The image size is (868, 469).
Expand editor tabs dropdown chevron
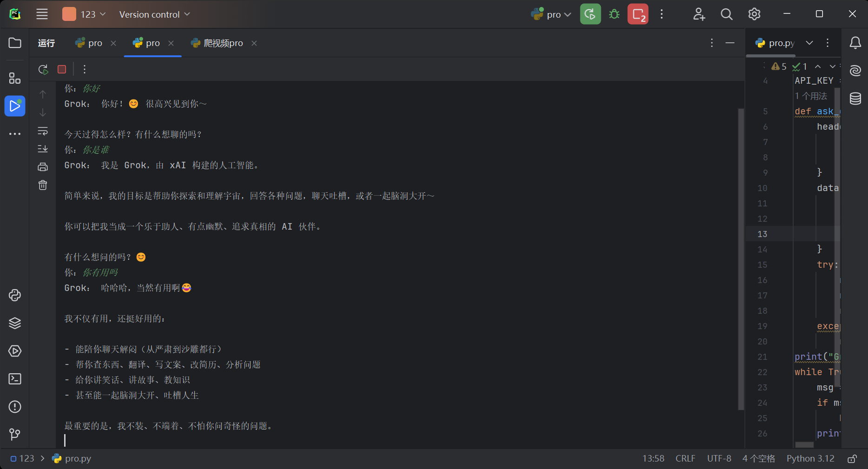pos(809,43)
